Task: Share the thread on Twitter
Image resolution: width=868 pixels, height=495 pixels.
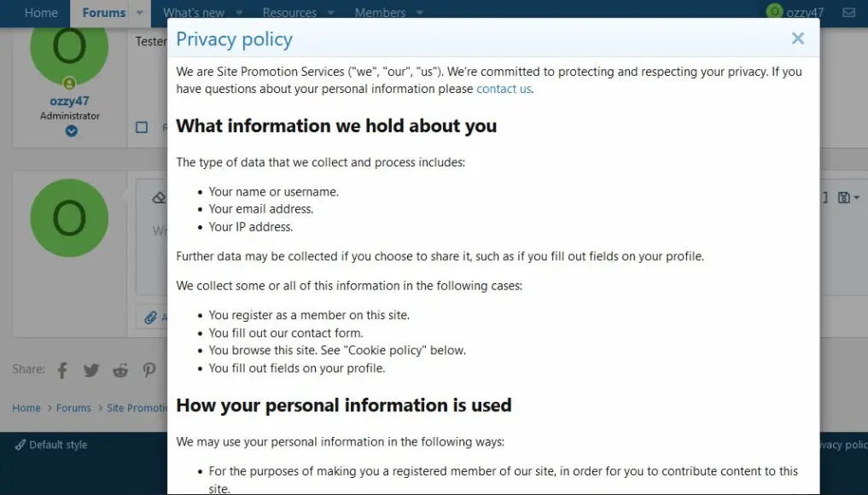Action: [91, 370]
